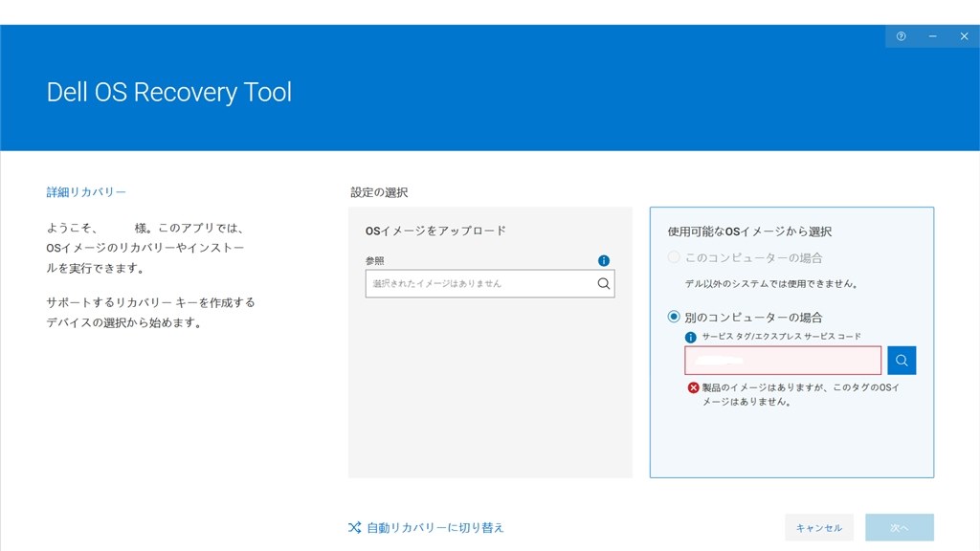Click the info icon next to サービス タグ label
Screen dimensions: 980x551
click(691, 338)
